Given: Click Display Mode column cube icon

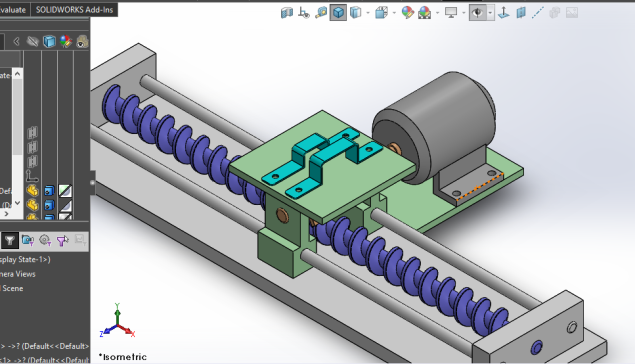Looking at the screenshot, I should [x=49, y=41].
